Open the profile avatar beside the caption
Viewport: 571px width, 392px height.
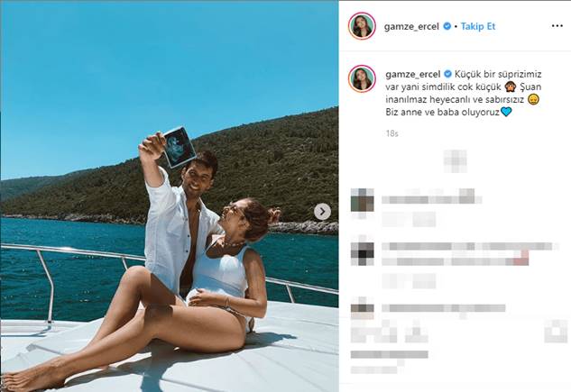pos(362,78)
